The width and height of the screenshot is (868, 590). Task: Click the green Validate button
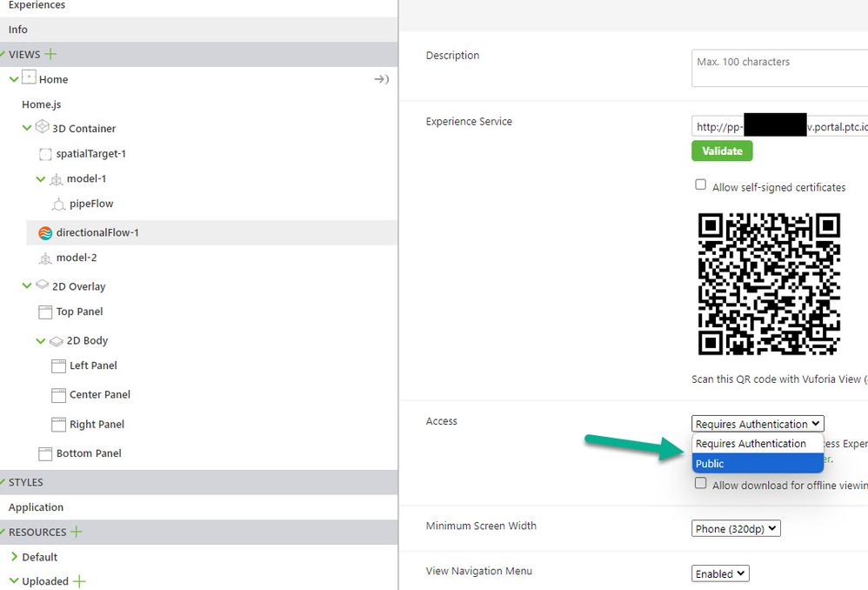pos(722,151)
